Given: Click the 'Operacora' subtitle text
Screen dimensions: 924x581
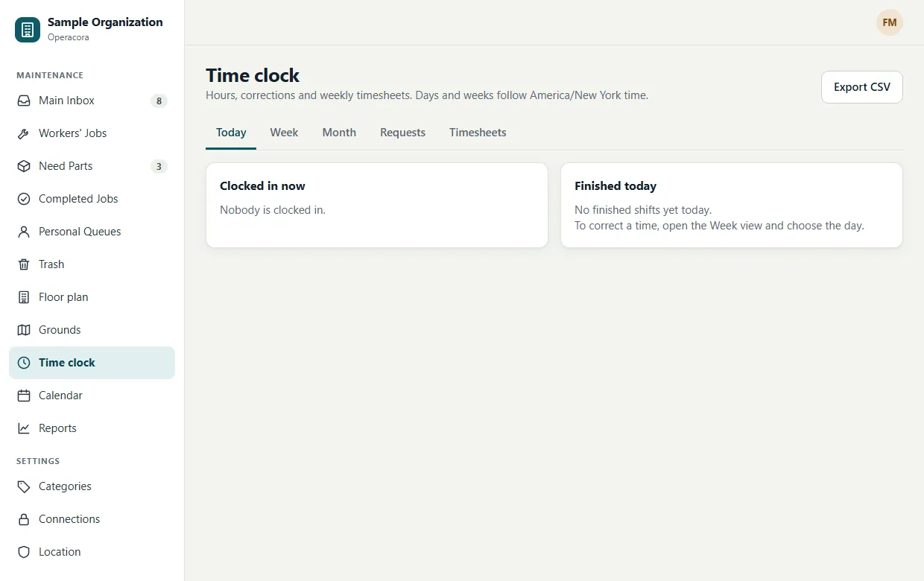Looking at the screenshot, I should [x=69, y=37].
